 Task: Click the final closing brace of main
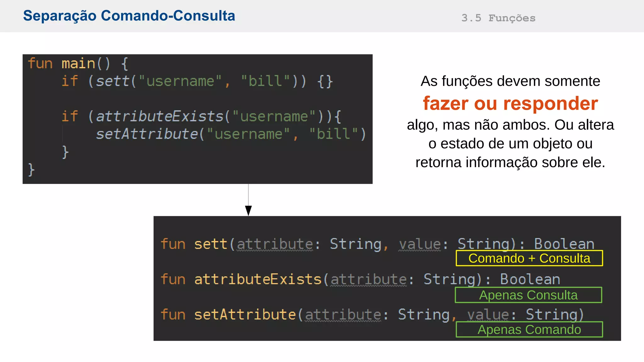coord(31,170)
